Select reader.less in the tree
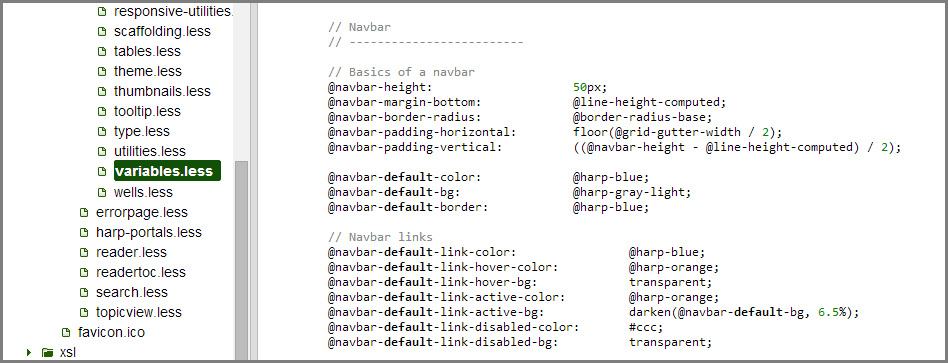The height and width of the screenshot is (363, 948). pos(131,252)
